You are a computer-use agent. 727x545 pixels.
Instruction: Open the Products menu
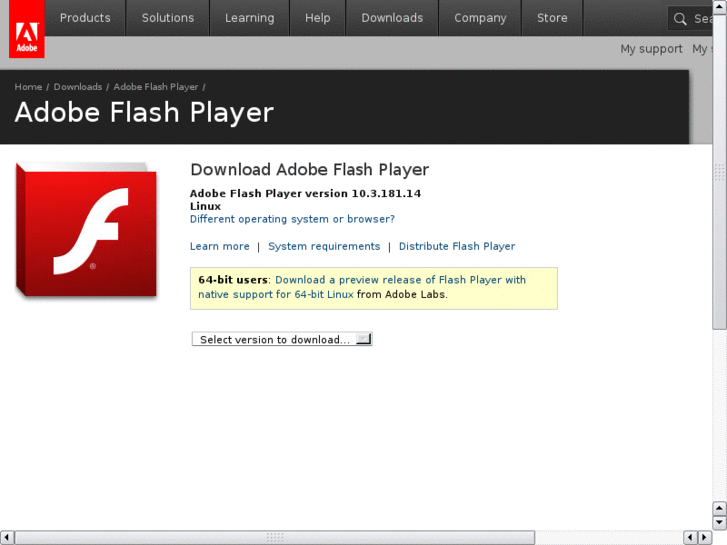[x=85, y=18]
